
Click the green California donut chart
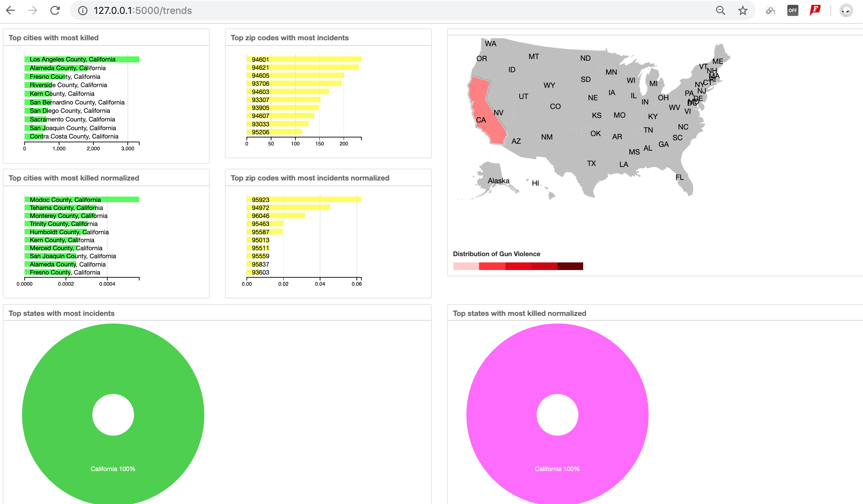(x=113, y=469)
